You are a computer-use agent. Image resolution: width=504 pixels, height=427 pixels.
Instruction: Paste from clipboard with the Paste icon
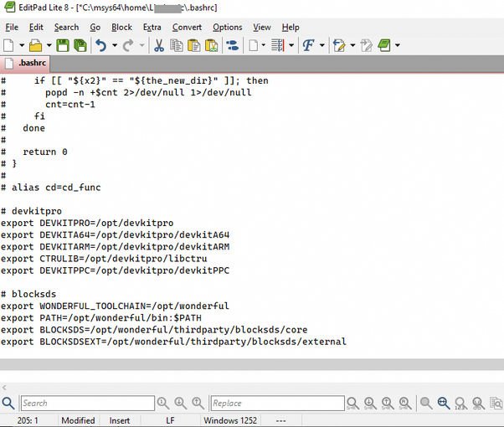pos(194,45)
